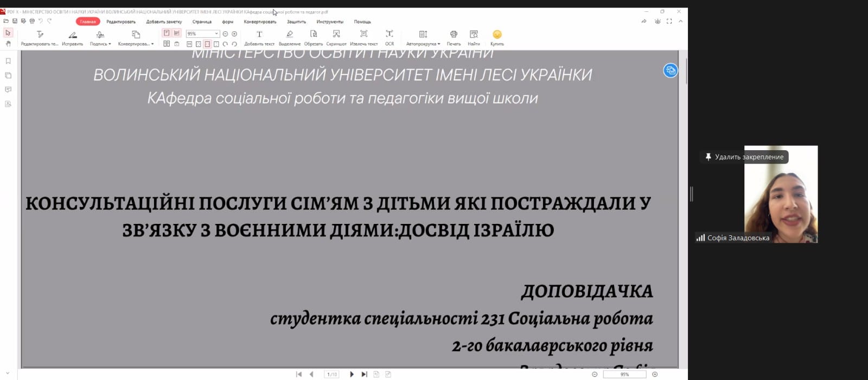Run OCR on the document
The image size is (868, 380).
coord(390,38)
